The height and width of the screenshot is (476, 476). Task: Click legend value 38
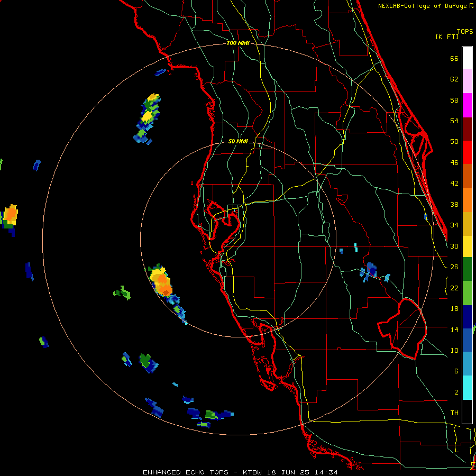click(x=454, y=205)
